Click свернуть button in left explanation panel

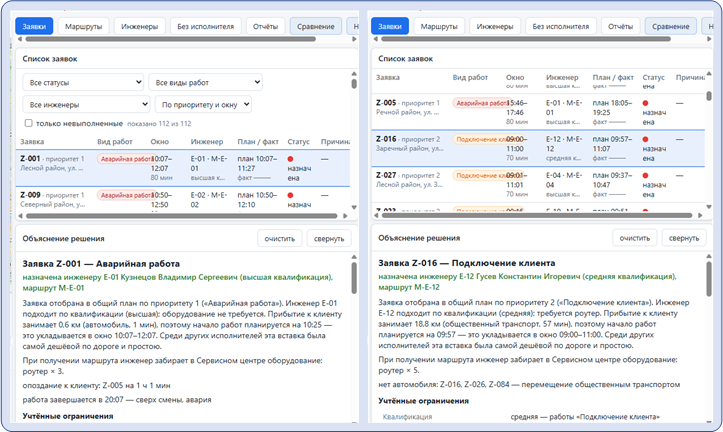coord(329,238)
